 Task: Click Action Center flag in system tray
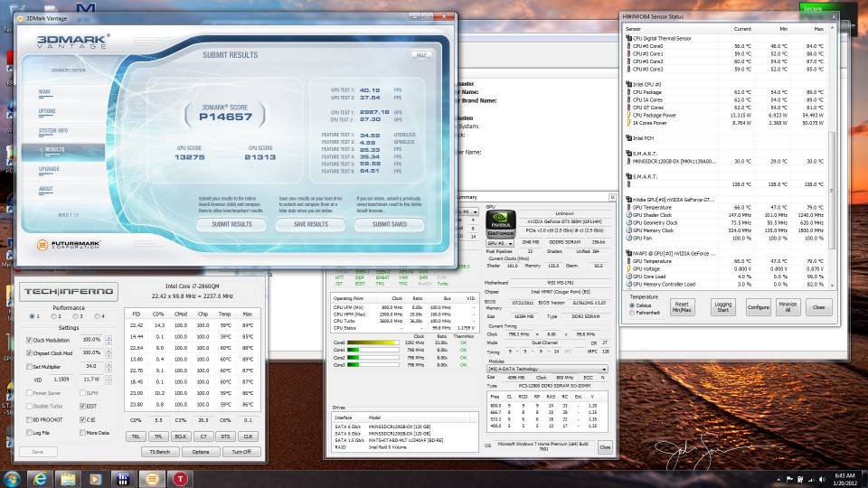tap(788, 480)
